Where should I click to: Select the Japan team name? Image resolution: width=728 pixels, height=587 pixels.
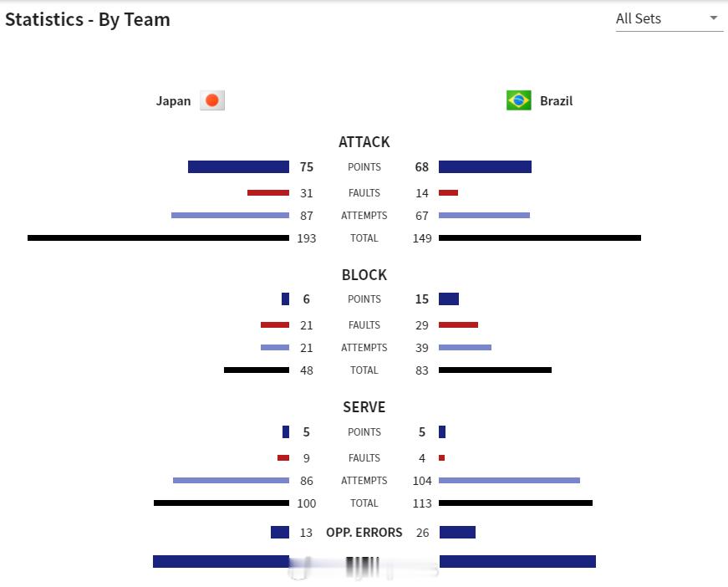(x=173, y=101)
